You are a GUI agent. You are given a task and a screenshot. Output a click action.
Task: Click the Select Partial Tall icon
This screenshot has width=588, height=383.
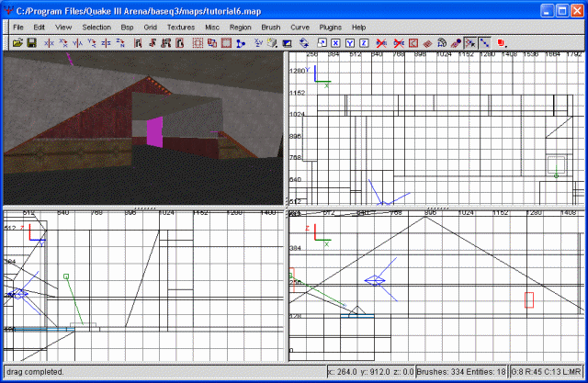[166, 43]
